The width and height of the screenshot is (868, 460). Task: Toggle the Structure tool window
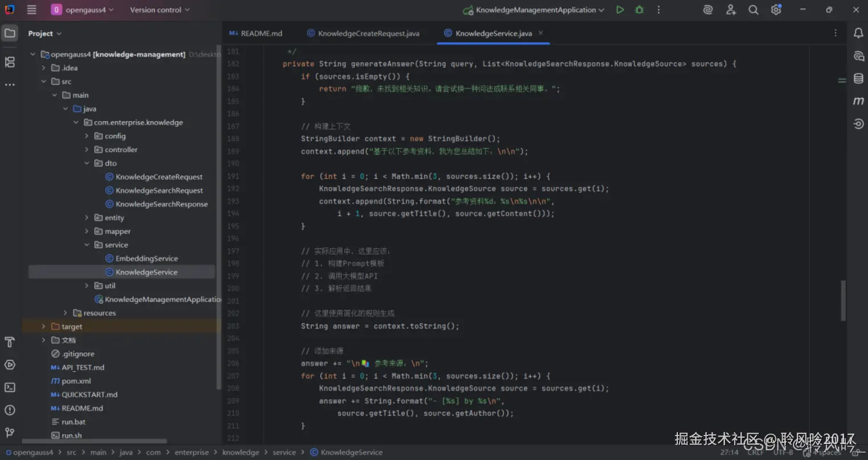[x=10, y=62]
